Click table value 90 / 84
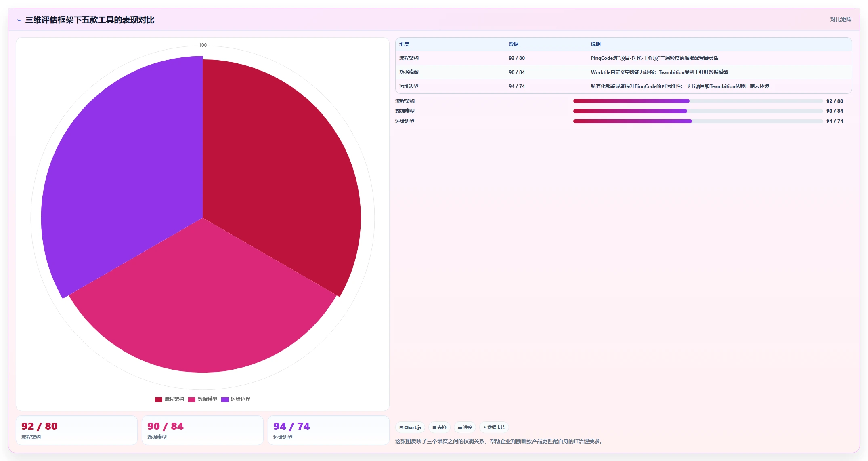Viewport: 868px width, 461px height. pyautogui.click(x=517, y=72)
